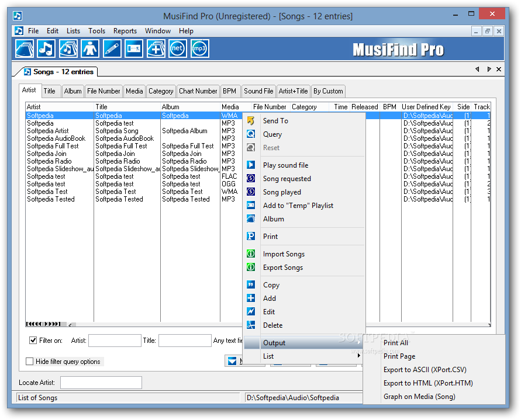Open the Tools menu
This screenshot has width=521, height=420.
pyautogui.click(x=96, y=31)
